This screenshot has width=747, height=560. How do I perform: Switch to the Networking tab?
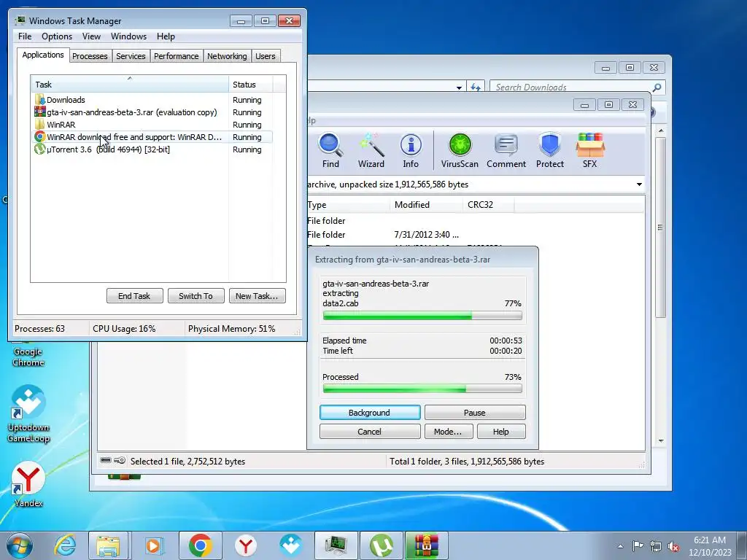pos(227,56)
